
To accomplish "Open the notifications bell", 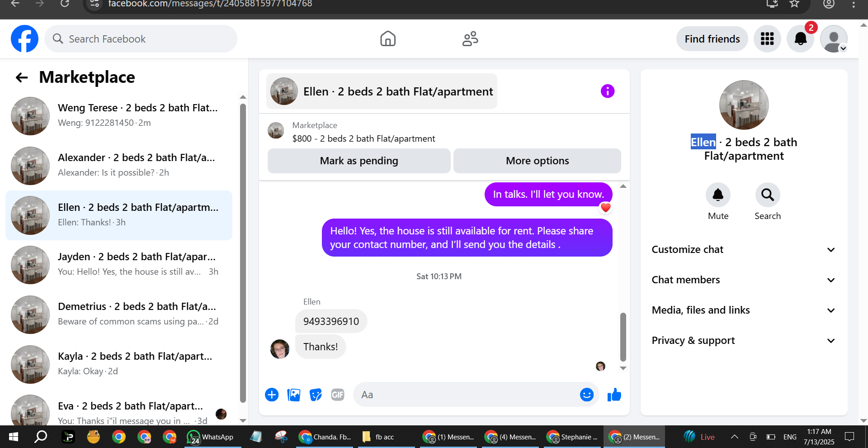I will click(x=800, y=39).
